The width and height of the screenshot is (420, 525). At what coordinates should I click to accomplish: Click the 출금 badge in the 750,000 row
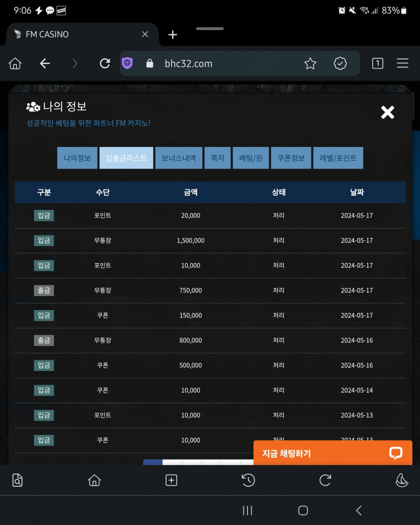[x=44, y=290]
